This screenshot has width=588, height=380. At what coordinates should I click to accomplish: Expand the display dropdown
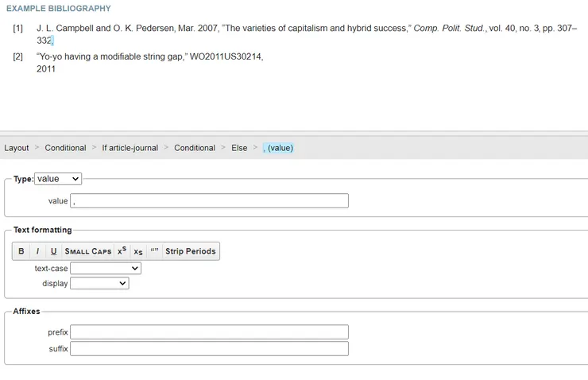pos(99,283)
